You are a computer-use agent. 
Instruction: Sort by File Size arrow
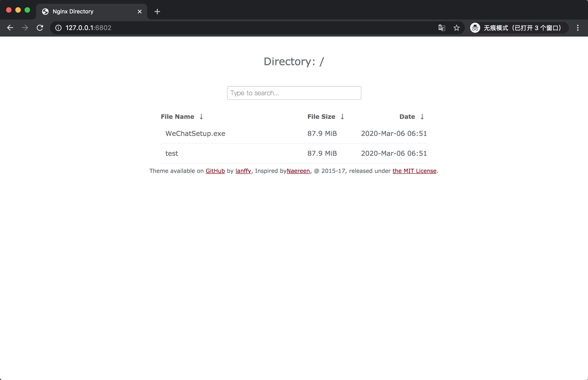click(342, 117)
